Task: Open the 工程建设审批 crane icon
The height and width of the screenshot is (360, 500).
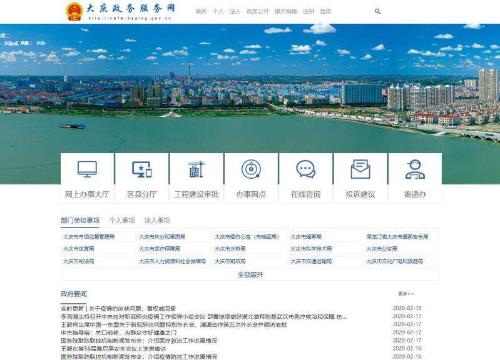Action: pyautogui.click(x=196, y=169)
